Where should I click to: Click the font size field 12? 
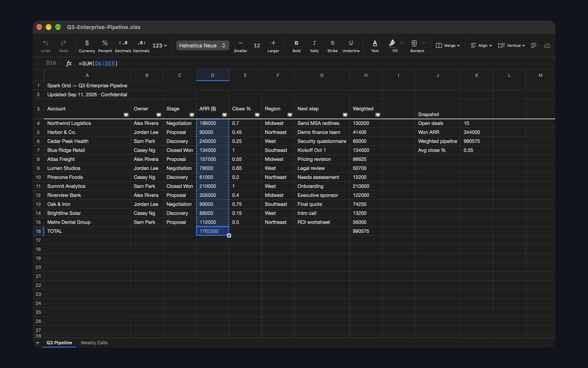click(257, 46)
